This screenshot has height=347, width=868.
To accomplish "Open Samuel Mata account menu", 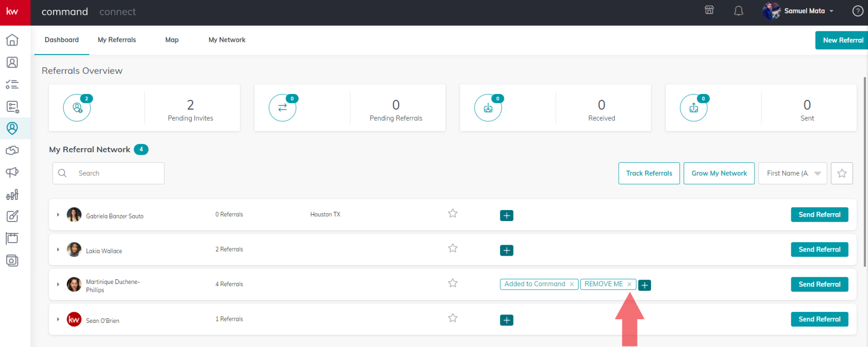I will click(x=809, y=11).
